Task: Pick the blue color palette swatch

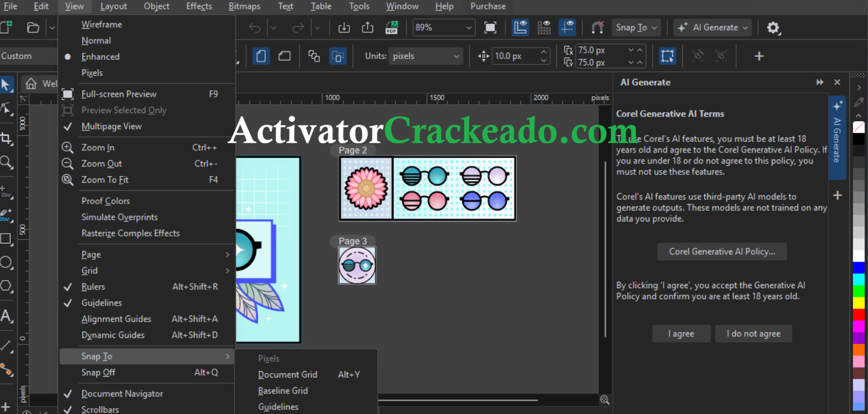Action: click(859, 267)
